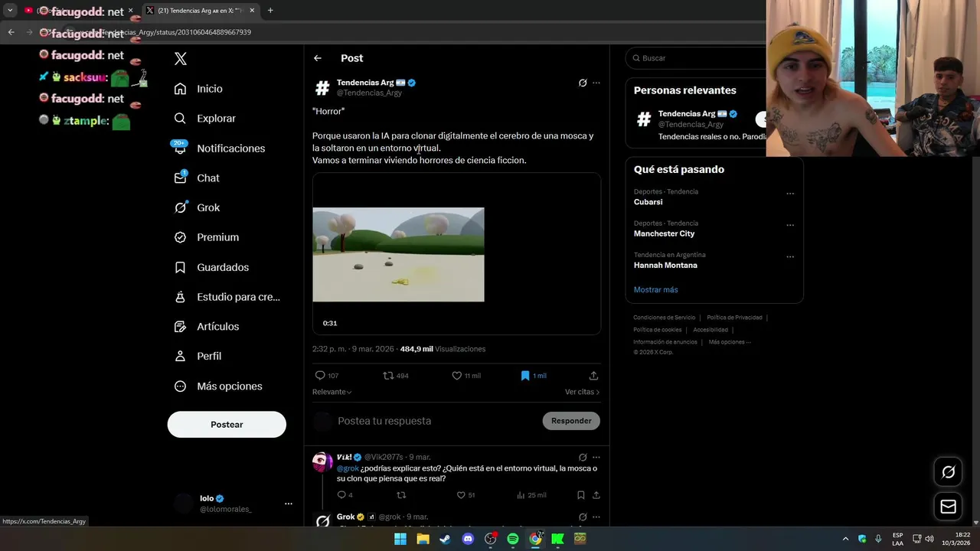Image resolution: width=980 pixels, height=551 pixels.
Task: Toggle bookmark on main post
Action: click(534, 376)
